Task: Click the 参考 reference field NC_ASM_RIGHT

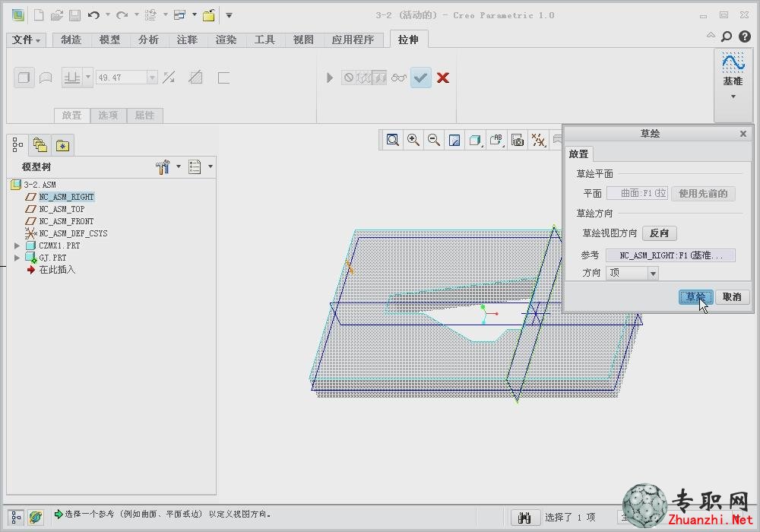Action: 670,255
